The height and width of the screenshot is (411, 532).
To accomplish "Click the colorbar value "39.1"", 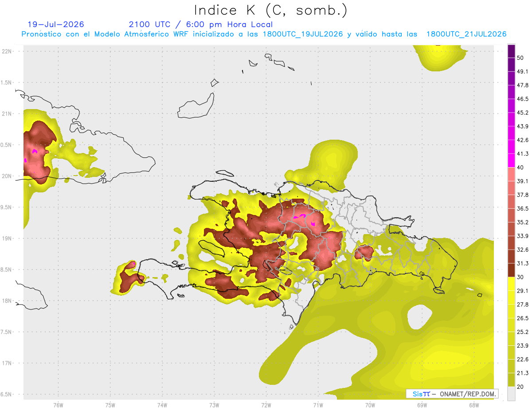I will pyautogui.click(x=522, y=181).
